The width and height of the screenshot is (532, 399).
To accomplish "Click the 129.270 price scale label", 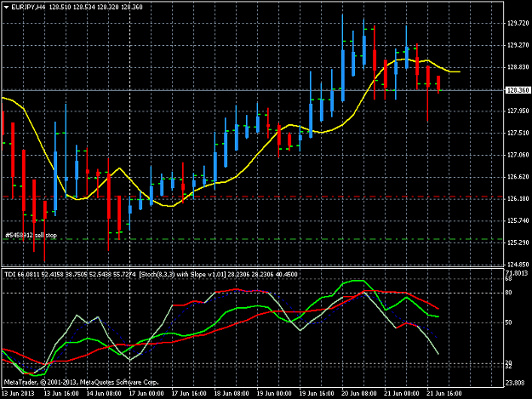I will (x=518, y=45).
